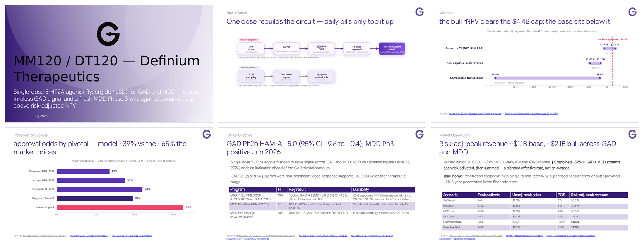The image size is (644, 250).
Task: Open the NCT06741228 Voyage GAD Phase 3 link
Action: click(x=89, y=236)
